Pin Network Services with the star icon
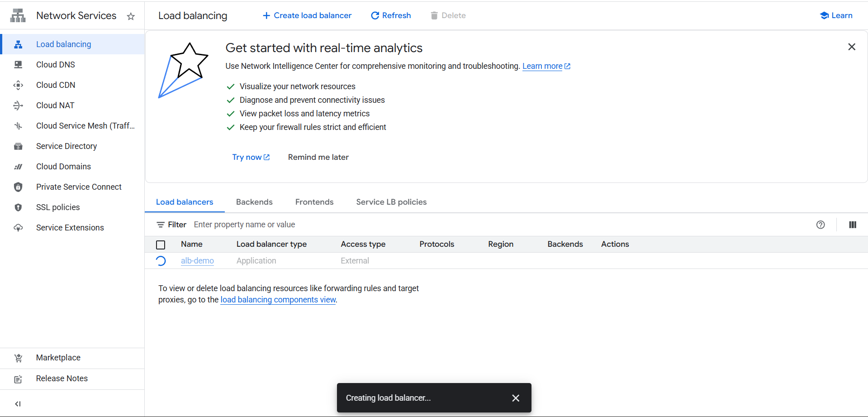 pos(131,16)
